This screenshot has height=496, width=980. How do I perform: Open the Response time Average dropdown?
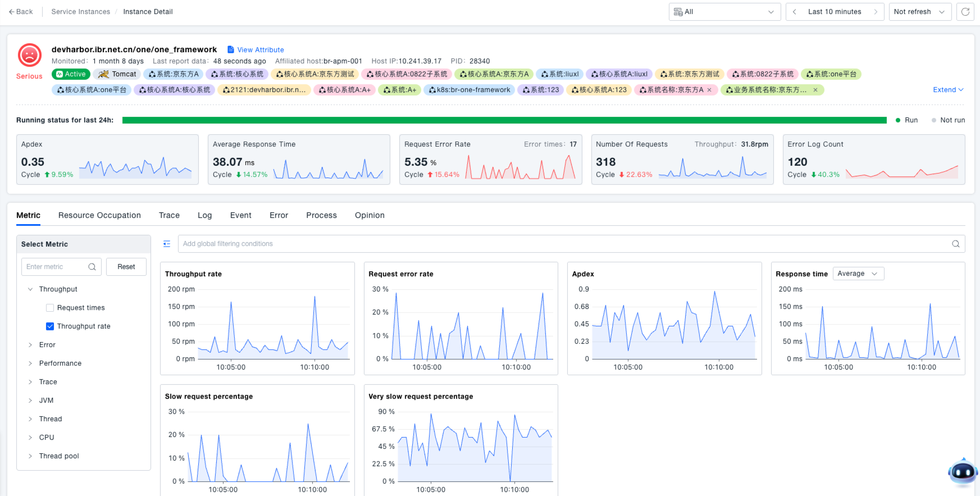pos(858,274)
